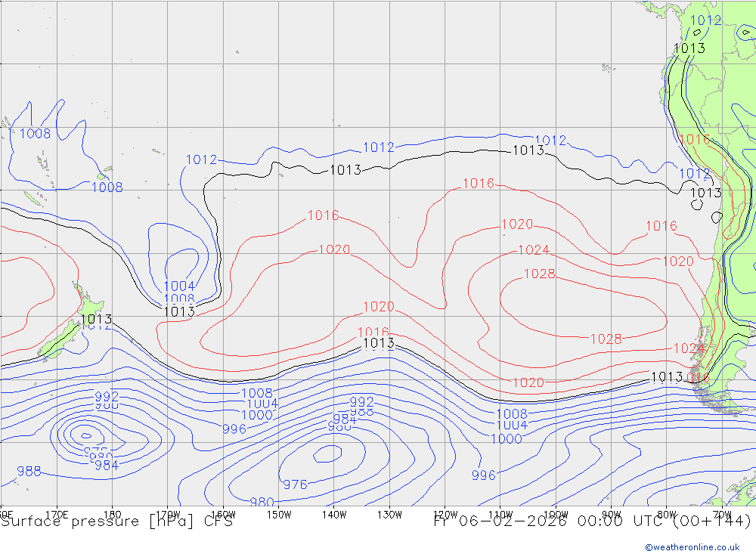Click the red 1024 label beneath the 1020 label
Viewport: 756px width, 554px height.
pos(533,250)
